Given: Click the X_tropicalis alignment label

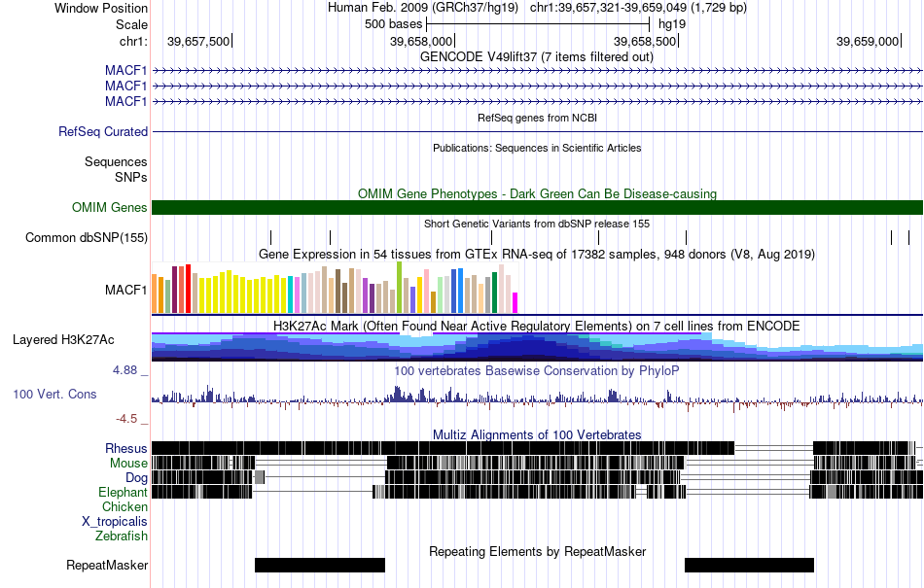Looking at the screenshot, I should [115, 522].
